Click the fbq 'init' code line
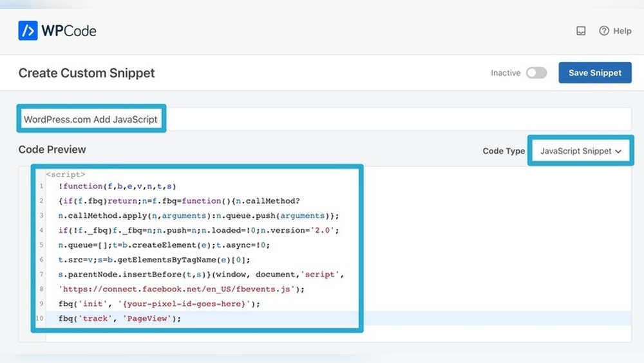 click(x=159, y=304)
